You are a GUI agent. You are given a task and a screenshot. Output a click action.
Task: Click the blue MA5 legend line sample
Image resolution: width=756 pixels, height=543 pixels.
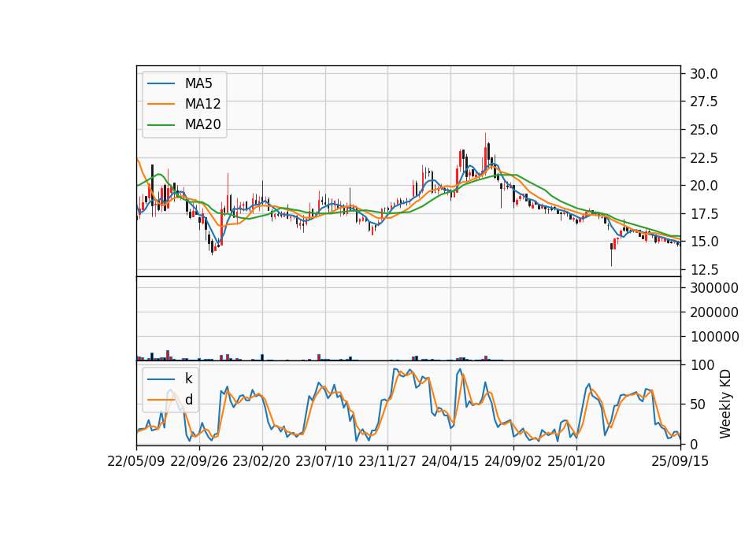coord(161,83)
